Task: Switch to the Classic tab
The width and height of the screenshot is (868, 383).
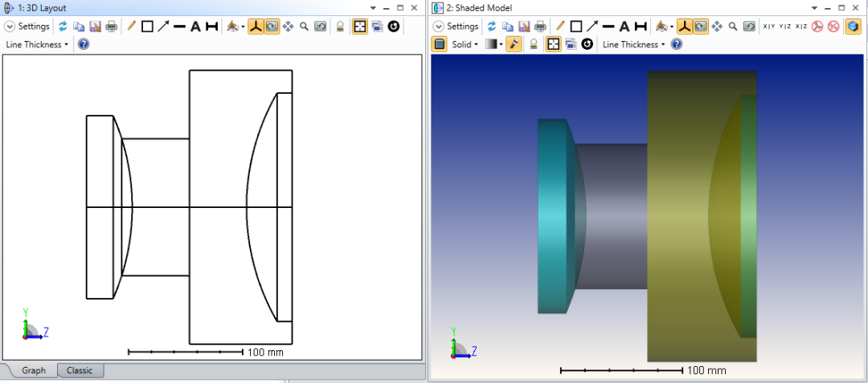Action: tap(80, 370)
